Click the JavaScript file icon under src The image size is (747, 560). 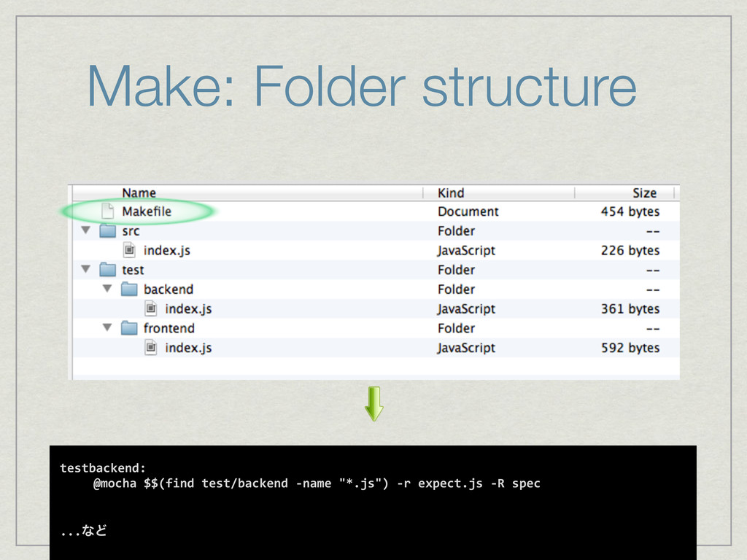pyautogui.click(x=129, y=250)
